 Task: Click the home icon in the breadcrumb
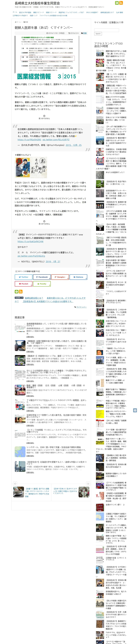15,22
